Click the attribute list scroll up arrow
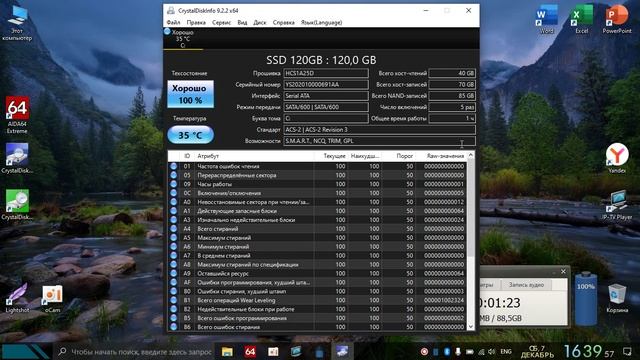 tap(471, 156)
